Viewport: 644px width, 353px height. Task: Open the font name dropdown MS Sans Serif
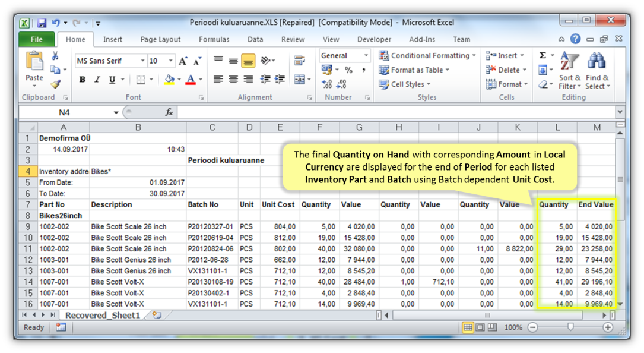pyautogui.click(x=142, y=61)
